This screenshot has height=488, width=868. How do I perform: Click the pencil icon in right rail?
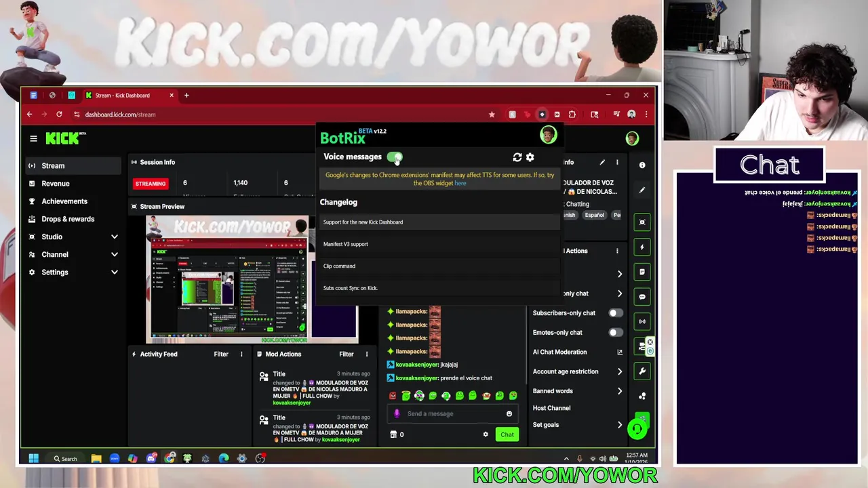[642, 190]
